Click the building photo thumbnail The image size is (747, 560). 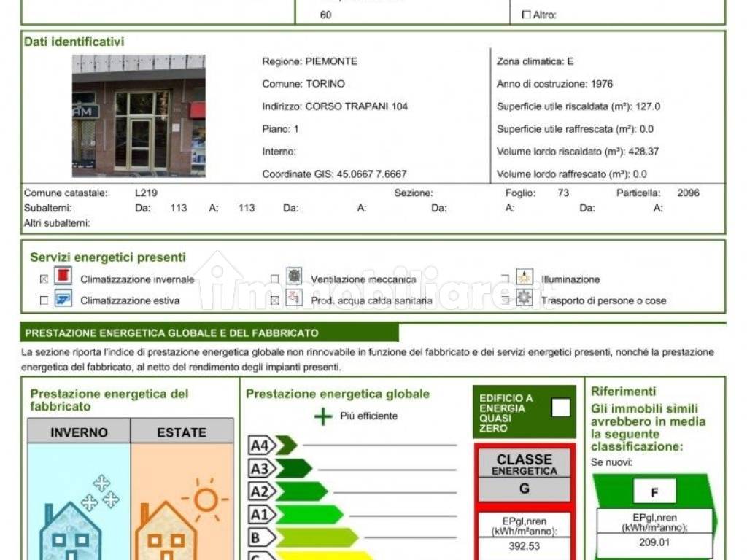139,116
